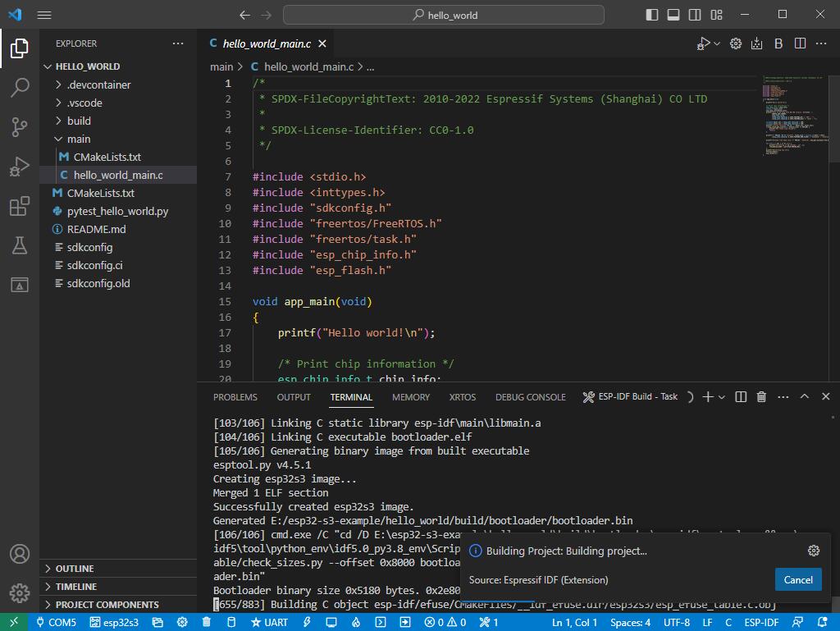Expand the OUTLINE section

[x=74, y=569]
